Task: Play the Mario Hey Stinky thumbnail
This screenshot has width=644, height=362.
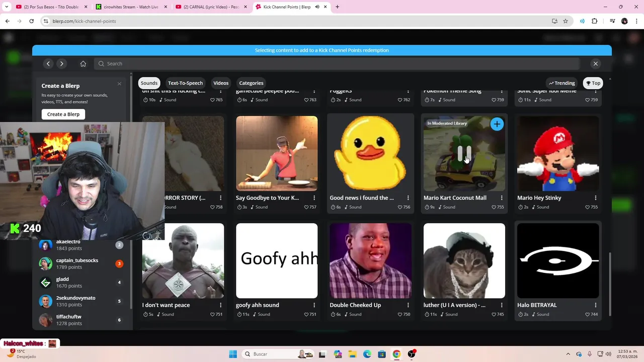Action: (558, 153)
